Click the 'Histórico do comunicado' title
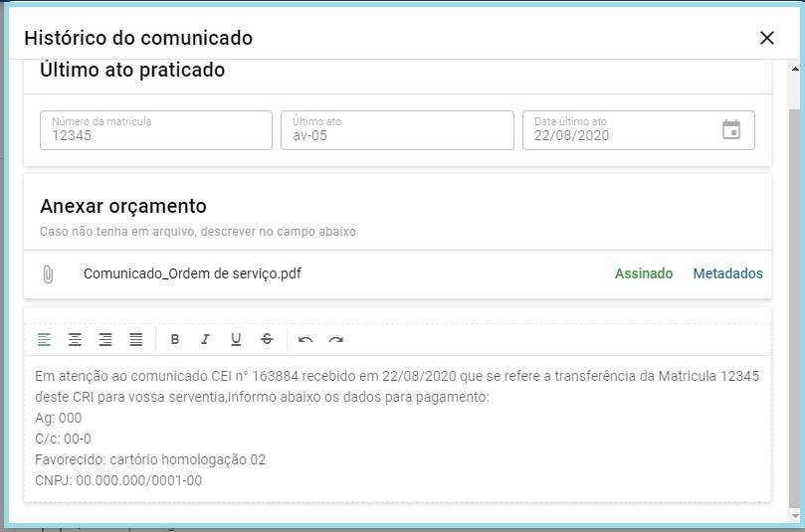 pyautogui.click(x=138, y=38)
